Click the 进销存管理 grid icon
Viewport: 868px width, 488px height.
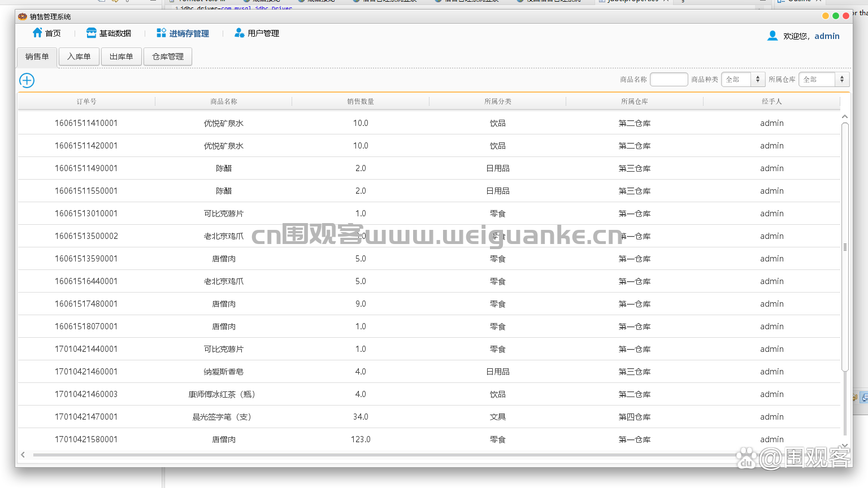[162, 33]
